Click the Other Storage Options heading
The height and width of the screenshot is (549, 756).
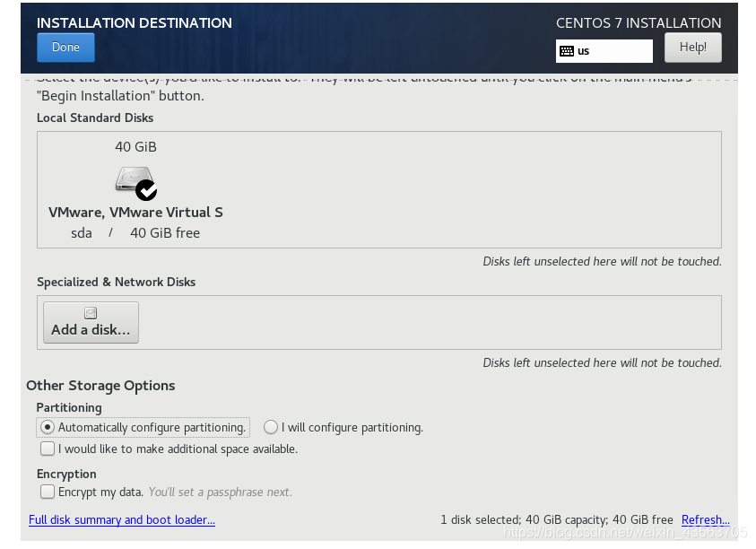[x=100, y=386]
